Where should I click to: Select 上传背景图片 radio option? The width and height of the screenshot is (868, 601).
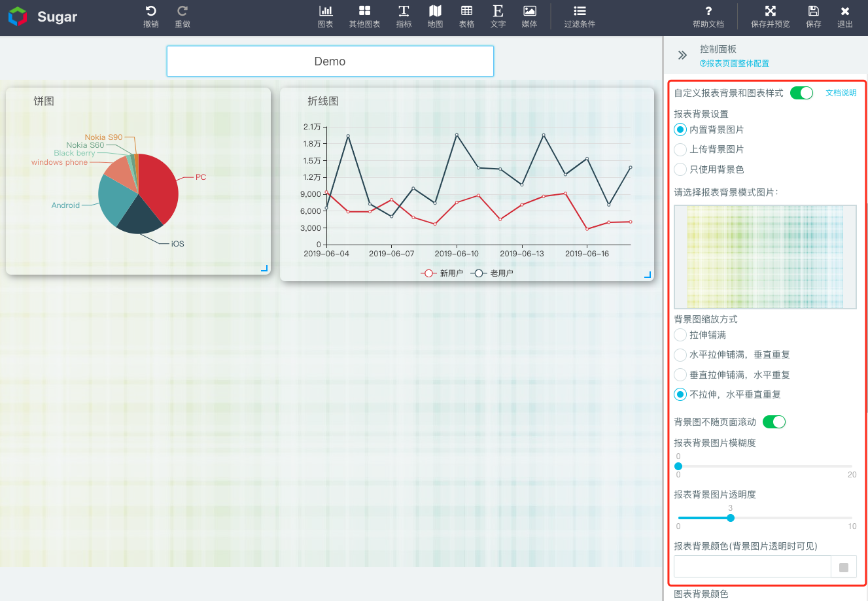[680, 149]
